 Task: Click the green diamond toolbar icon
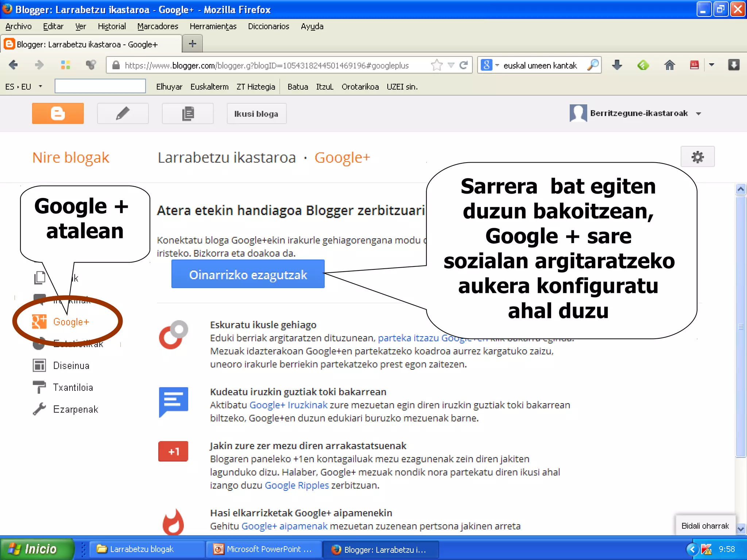coord(643,65)
